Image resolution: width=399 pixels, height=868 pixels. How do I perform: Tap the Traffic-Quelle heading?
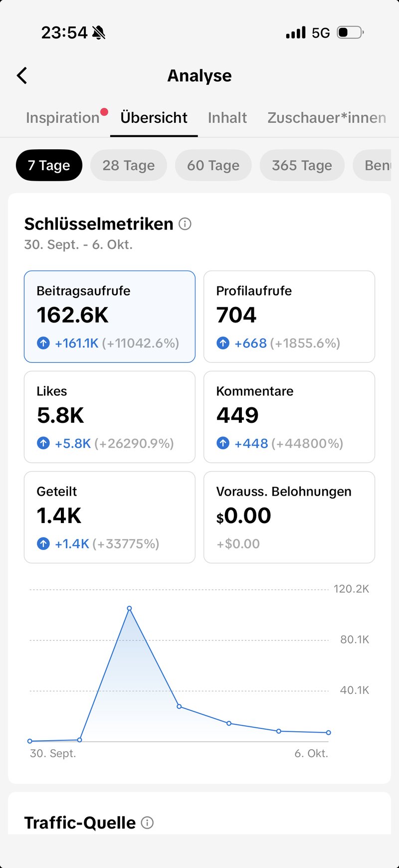click(80, 823)
